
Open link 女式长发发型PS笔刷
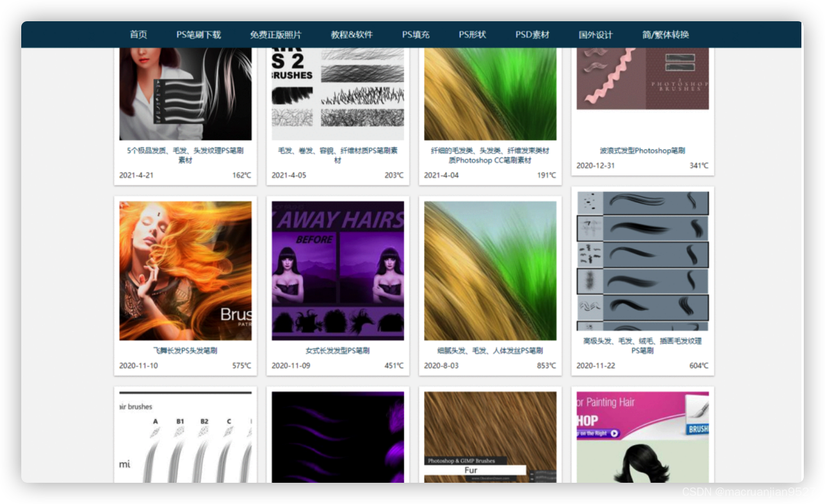click(338, 351)
